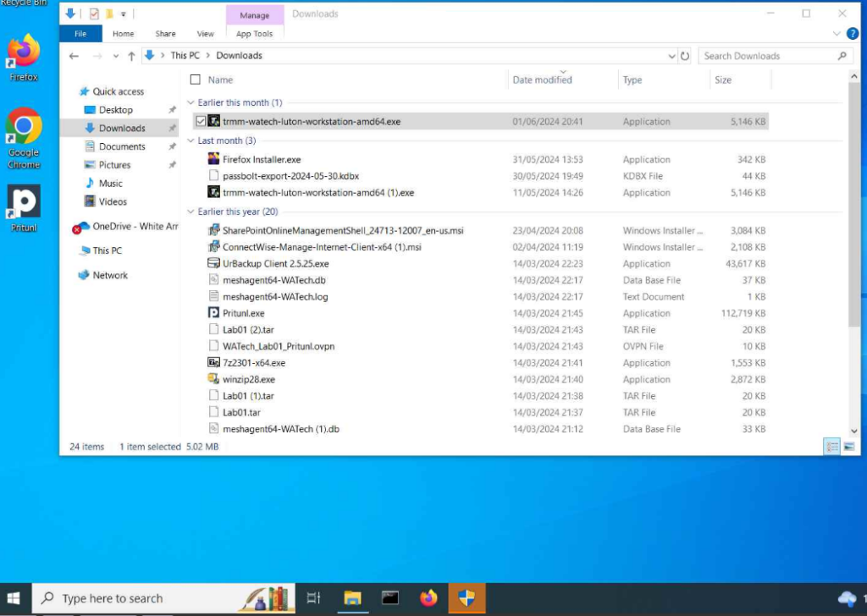Screen dimensions: 867x616
Task: Open Explorer help question mark
Action: click(853, 34)
